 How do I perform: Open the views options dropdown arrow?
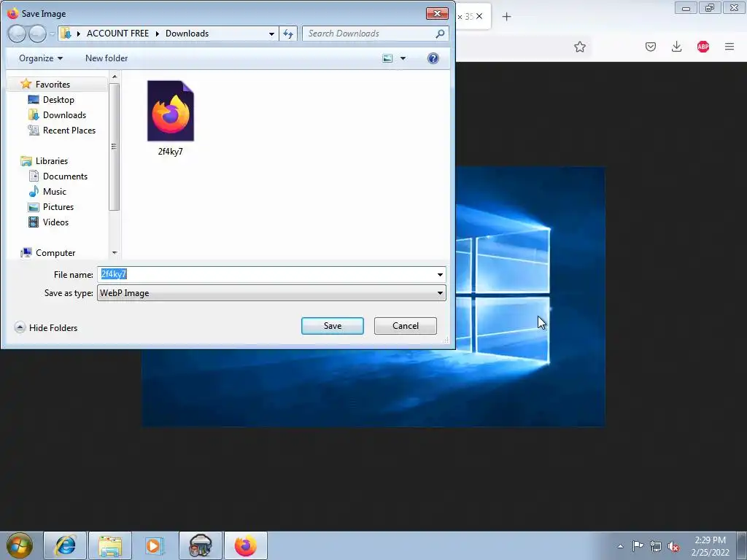tap(403, 58)
